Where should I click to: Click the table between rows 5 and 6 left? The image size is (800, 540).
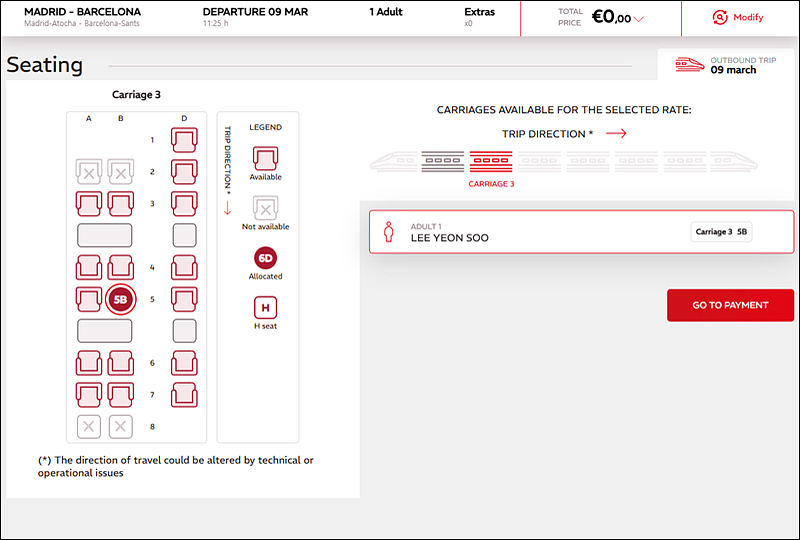click(x=105, y=331)
